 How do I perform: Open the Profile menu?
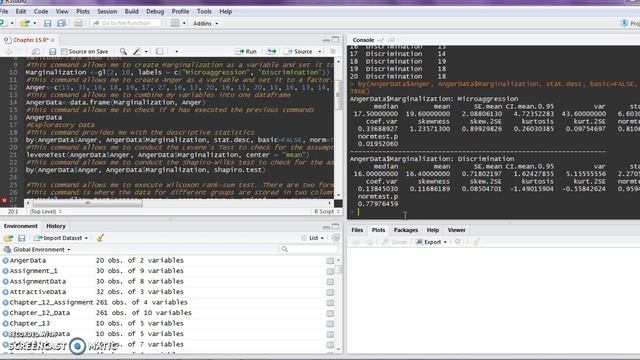(x=180, y=11)
